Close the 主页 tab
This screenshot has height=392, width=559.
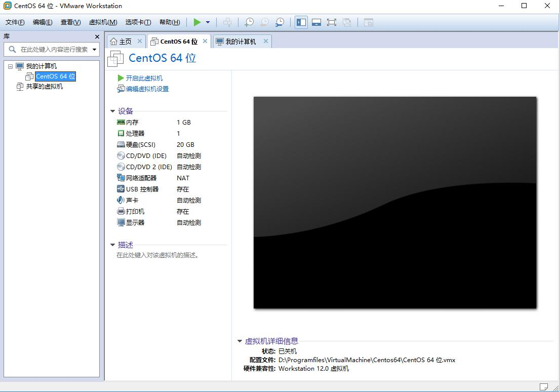[x=140, y=41]
